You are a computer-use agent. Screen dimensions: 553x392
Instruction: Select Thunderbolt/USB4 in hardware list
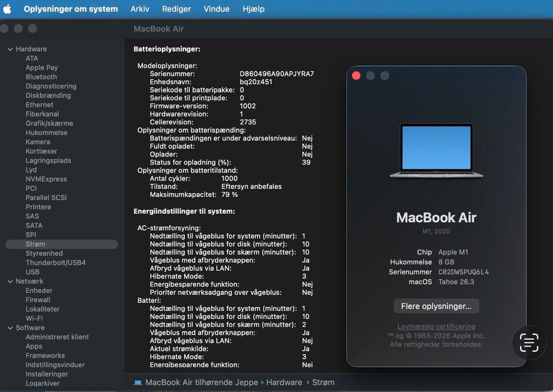click(x=55, y=262)
